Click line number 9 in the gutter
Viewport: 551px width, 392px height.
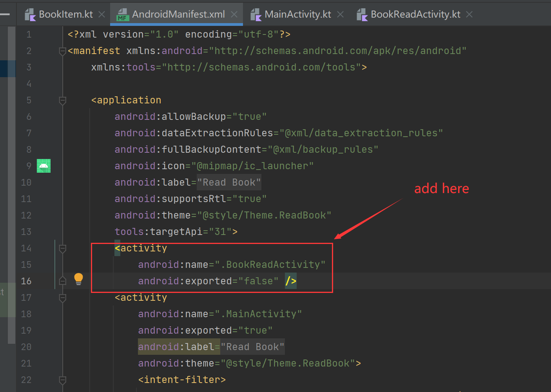point(29,166)
